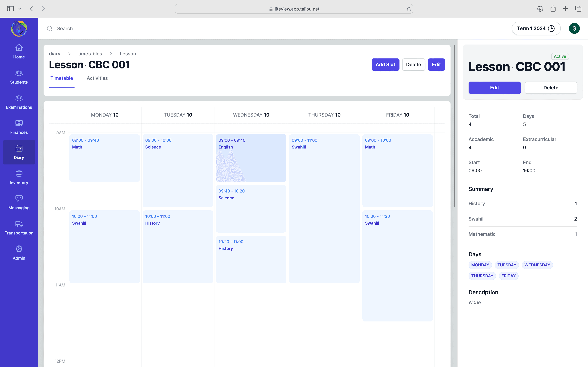The image size is (588, 367).
Task: Click the Add Slot button
Action: point(385,65)
